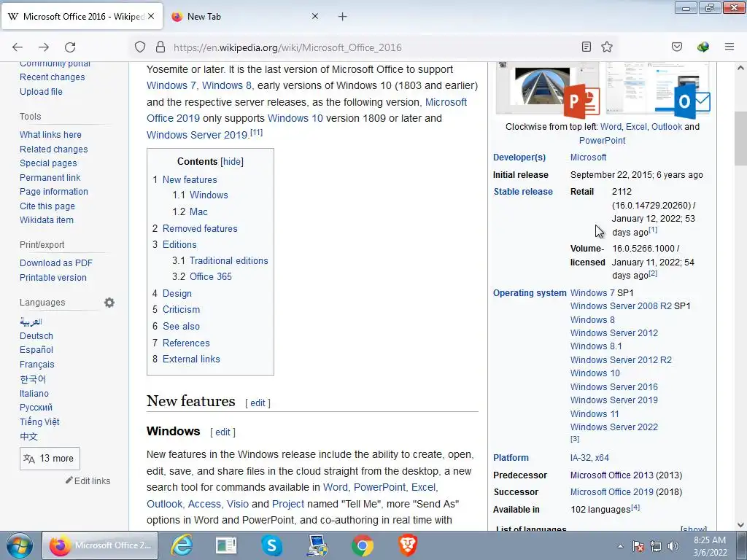
Task: Hide the Contents table
Action: coord(232,161)
